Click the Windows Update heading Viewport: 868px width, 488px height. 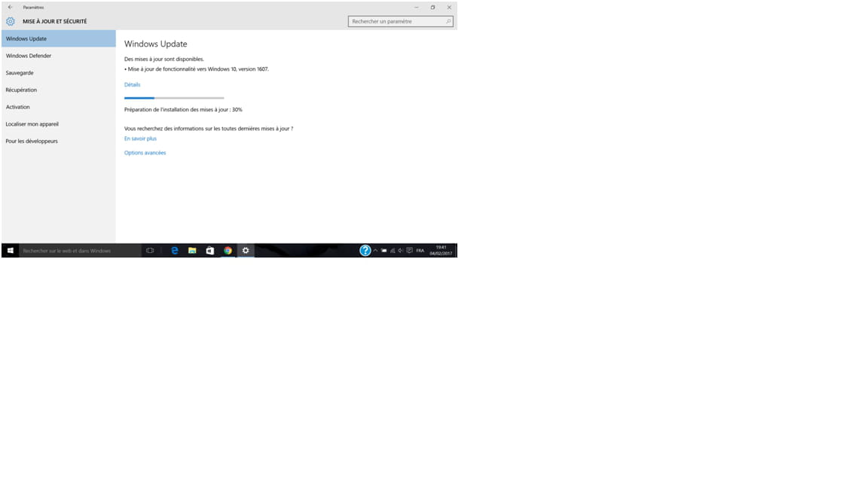155,44
